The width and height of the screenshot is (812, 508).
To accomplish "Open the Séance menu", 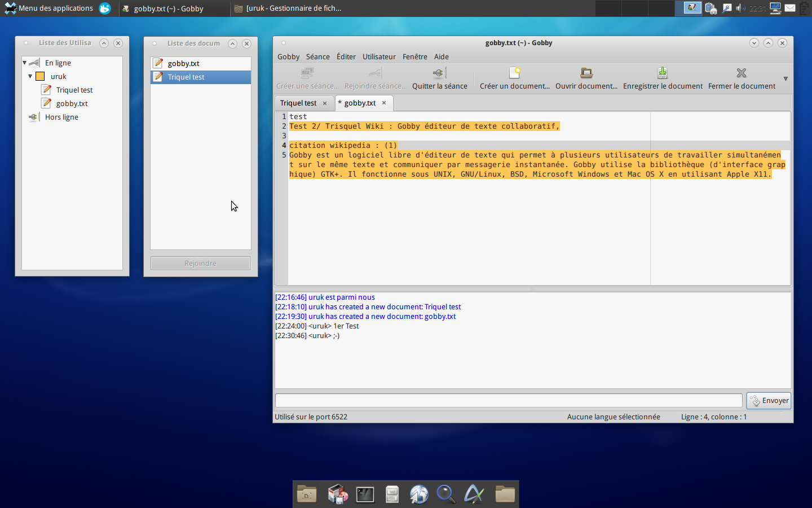I will click(x=318, y=56).
